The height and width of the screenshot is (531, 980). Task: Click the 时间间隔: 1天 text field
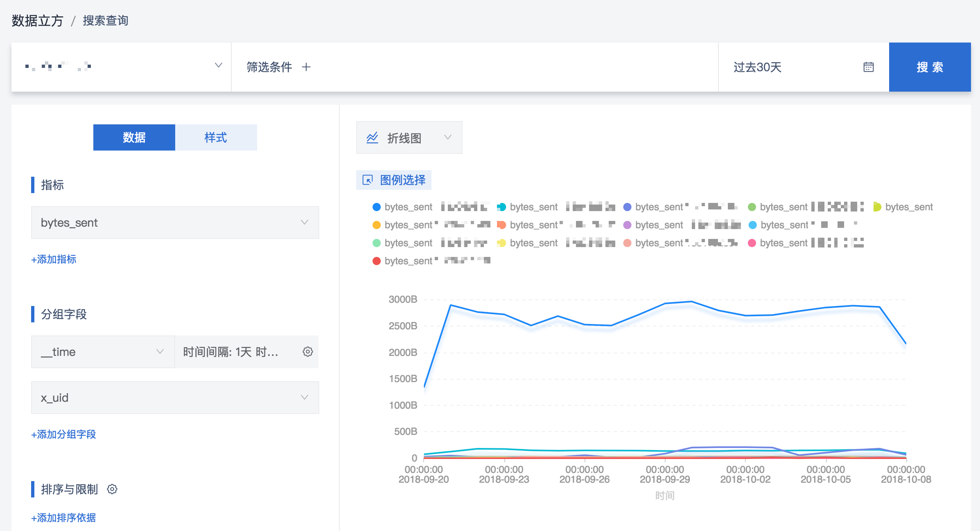tap(230, 352)
